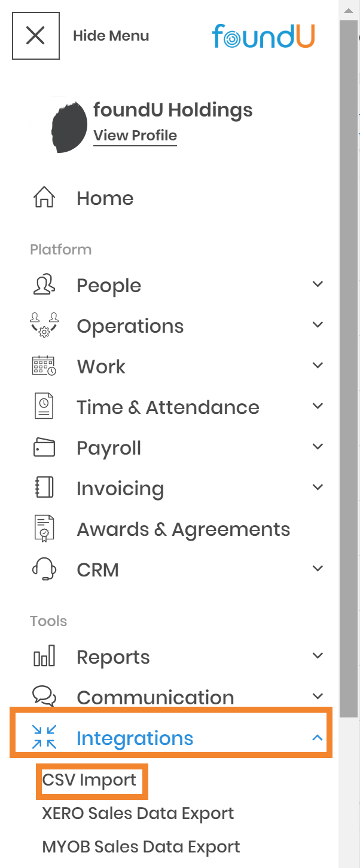Click the Reports bar chart icon
This screenshot has width=360, height=868.
(44, 657)
